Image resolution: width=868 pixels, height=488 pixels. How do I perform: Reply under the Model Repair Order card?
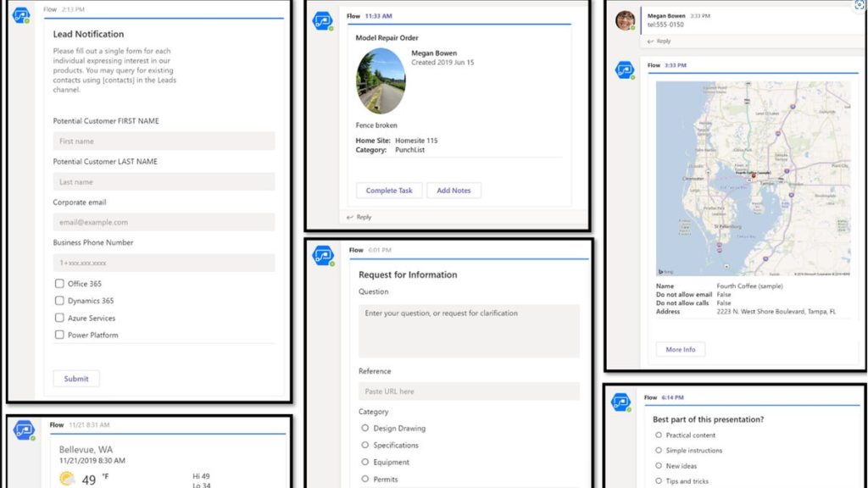(359, 217)
